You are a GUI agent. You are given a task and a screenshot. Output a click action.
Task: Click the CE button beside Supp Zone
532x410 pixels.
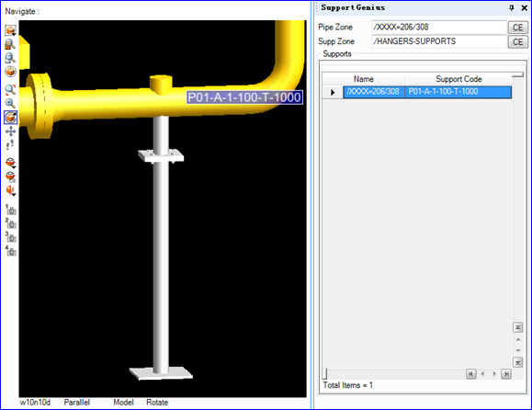[517, 42]
